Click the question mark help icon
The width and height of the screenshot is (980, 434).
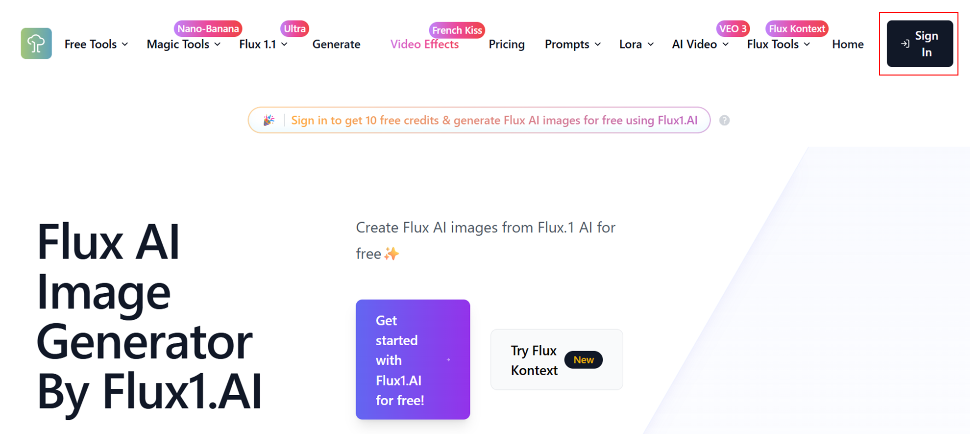click(x=724, y=120)
